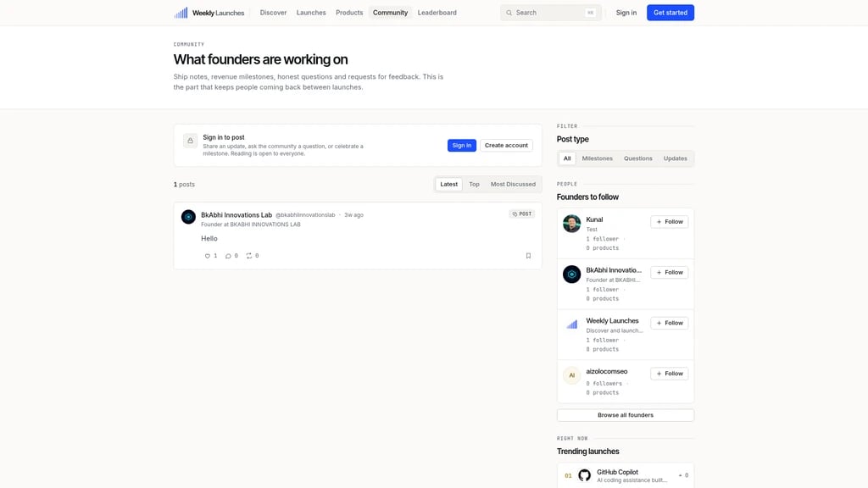The image size is (868, 488).
Task: Click Create account button
Action: (x=507, y=146)
